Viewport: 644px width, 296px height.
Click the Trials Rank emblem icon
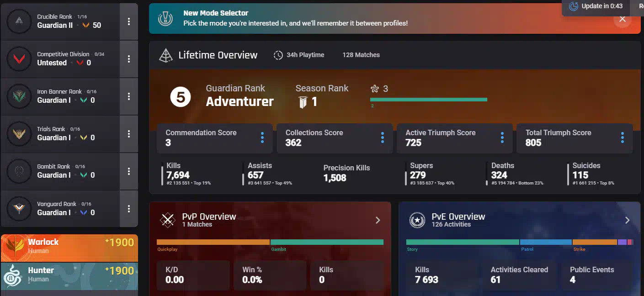click(19, 133)
